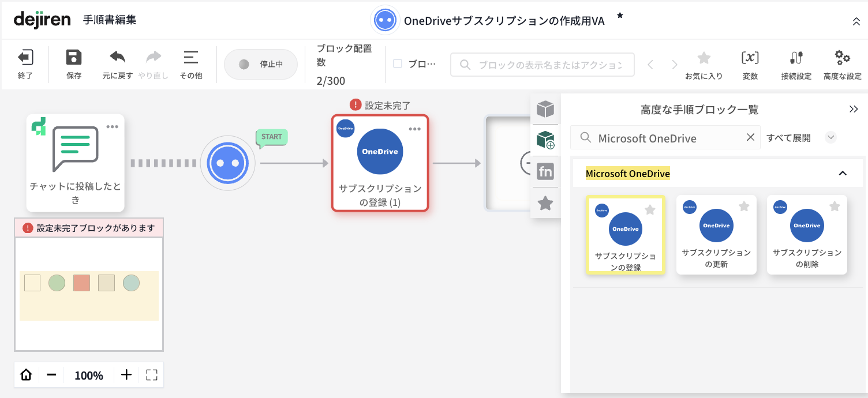Open the fn functions tab
This screenshot has height=398, width=868.
[545, 171]
